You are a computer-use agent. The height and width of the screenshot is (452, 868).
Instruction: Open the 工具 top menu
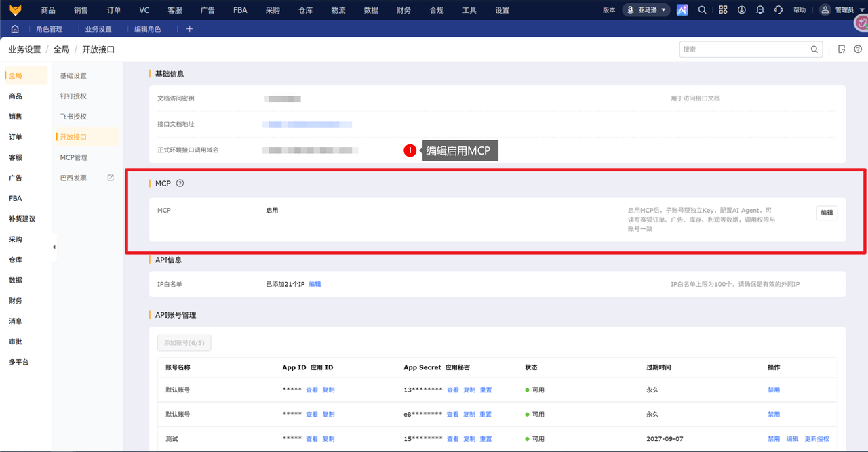[469, 10]
